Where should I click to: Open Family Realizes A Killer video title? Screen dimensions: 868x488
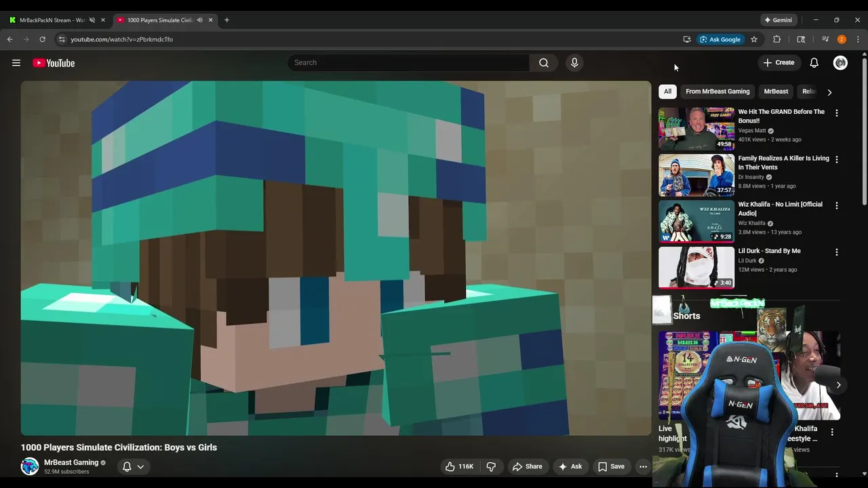(x=783, y=163)
